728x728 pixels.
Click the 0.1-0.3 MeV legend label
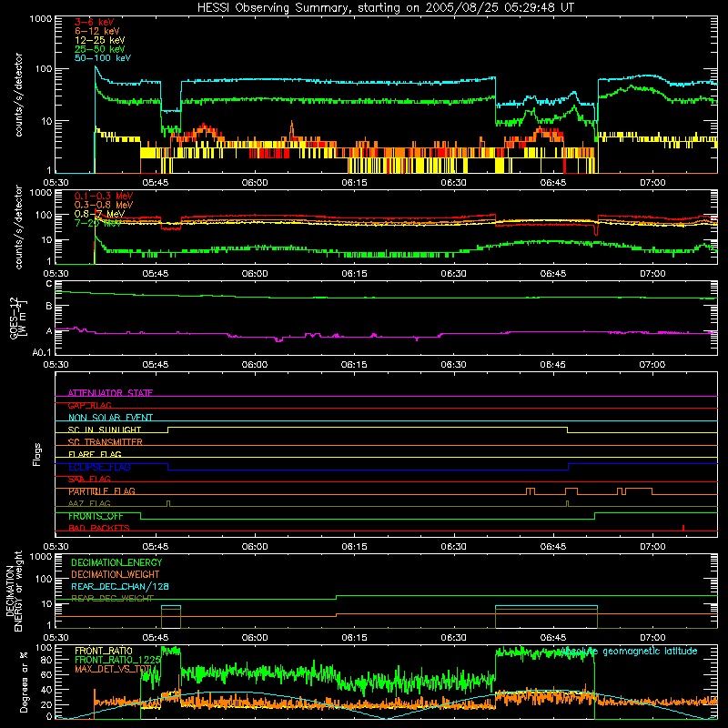pyautogui.click(x=104, y=196)
